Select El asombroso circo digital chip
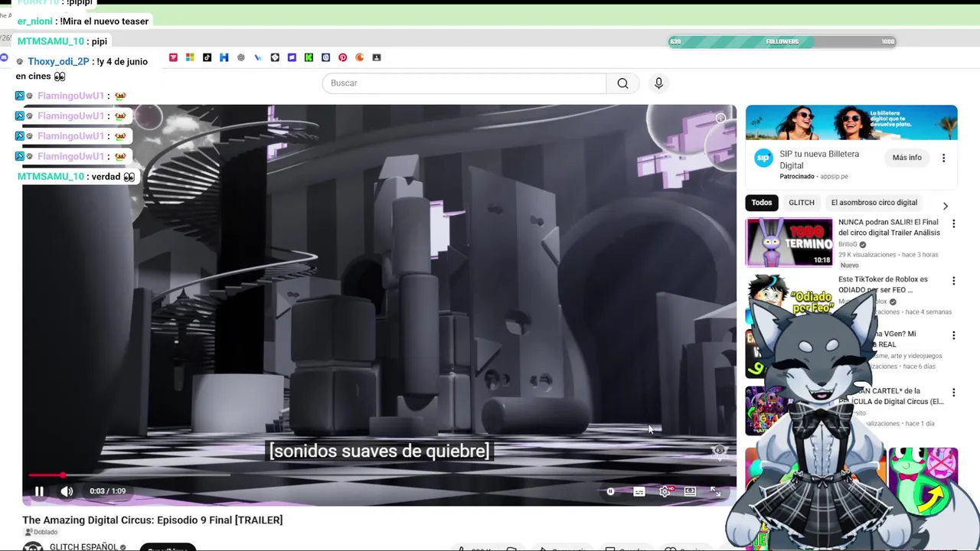The height and width of the screenshot is (551, 980). click(x=874, y=203)
